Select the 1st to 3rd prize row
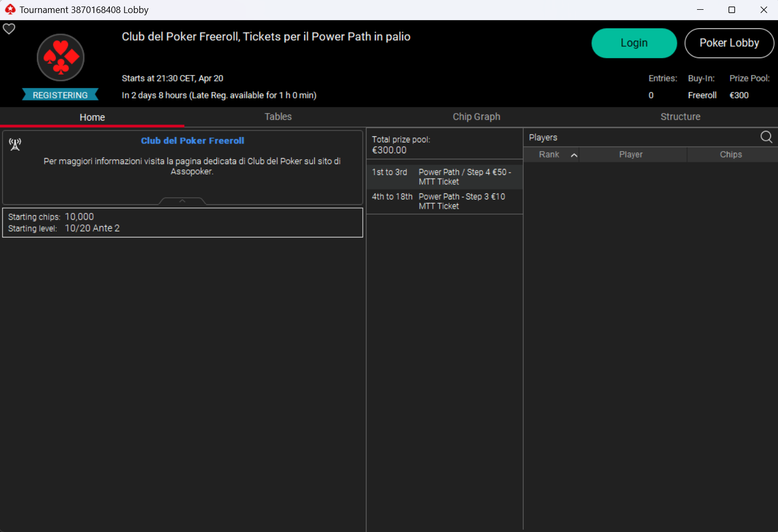The image size is (778, 532). (445, 177)
